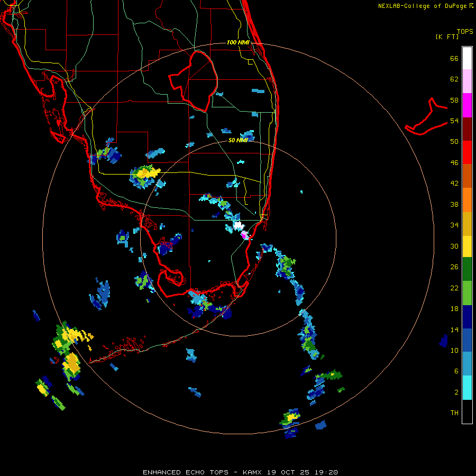The height and width of the screenshot is (476, 476).
Task: Click the legend value '42'
Action: pyautogui.click(x=454, y=184)
